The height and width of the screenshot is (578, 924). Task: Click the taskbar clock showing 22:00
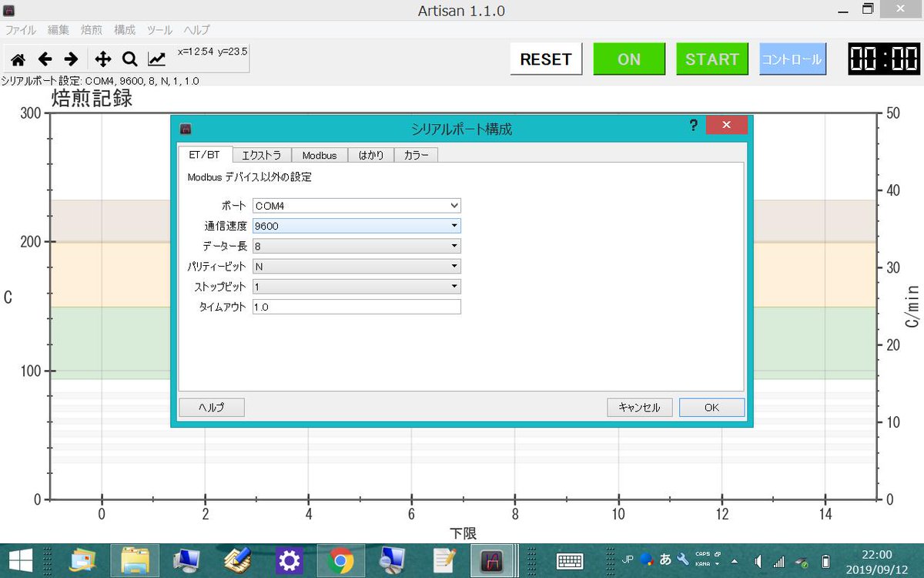click(876, 560)
